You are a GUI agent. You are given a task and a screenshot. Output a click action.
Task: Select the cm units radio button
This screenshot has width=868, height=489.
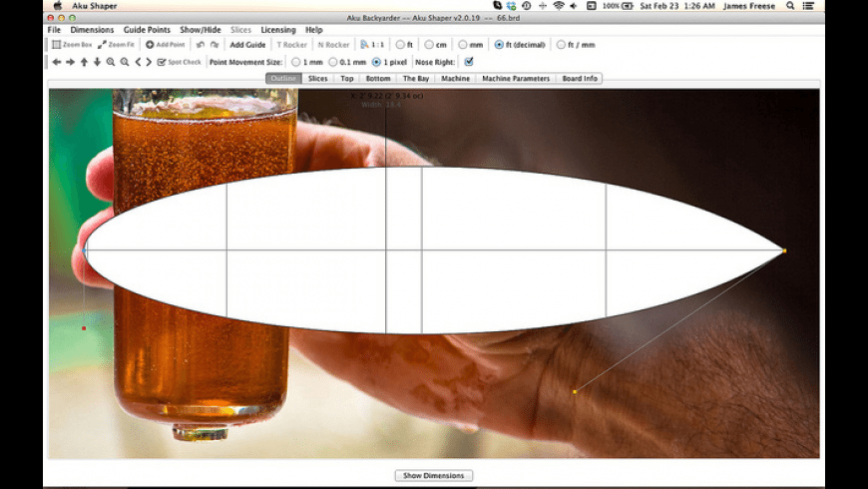pyautogui.click(x=429, y=45)
